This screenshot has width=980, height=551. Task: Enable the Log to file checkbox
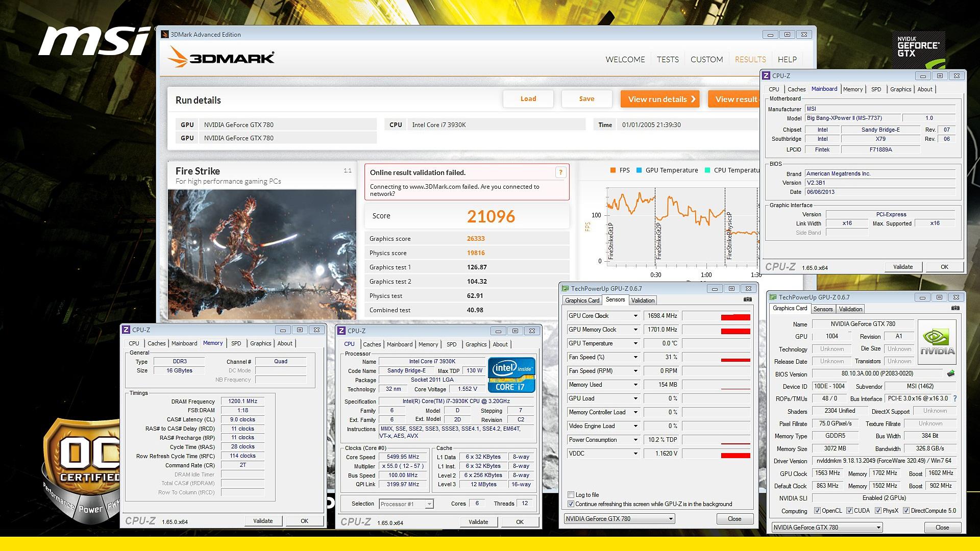(571, 495)
